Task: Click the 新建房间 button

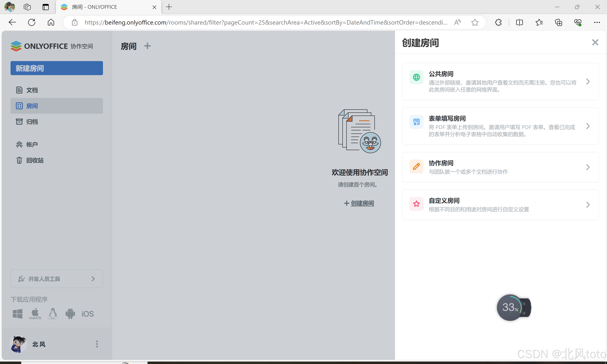Action: click(x=56, y=68)
